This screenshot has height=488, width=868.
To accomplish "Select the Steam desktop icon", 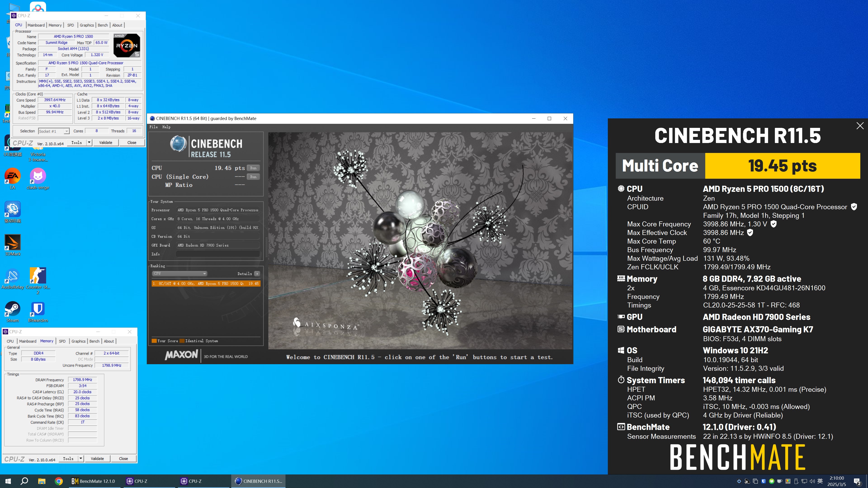I will (x=12, y=312).
